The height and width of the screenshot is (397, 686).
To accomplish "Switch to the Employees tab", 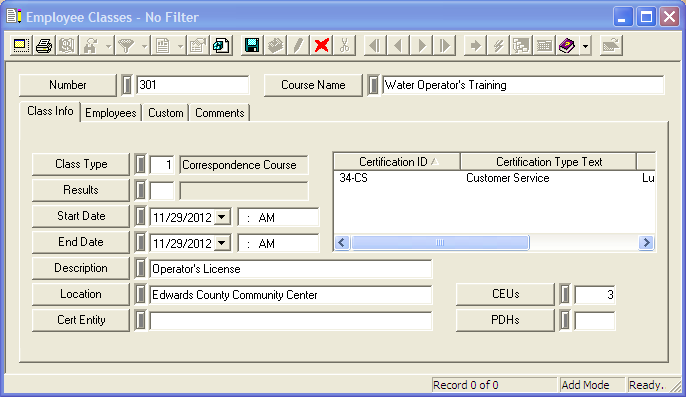I will 111,113.
